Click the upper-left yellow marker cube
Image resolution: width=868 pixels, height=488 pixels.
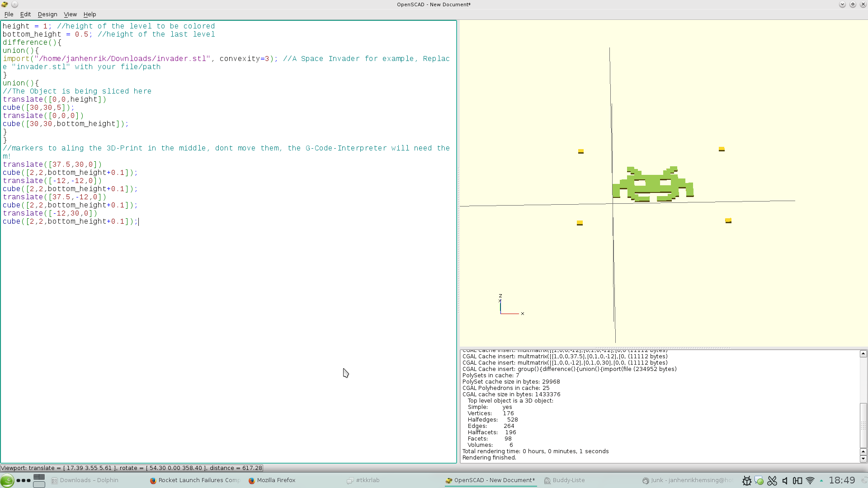tap(581, 151)
